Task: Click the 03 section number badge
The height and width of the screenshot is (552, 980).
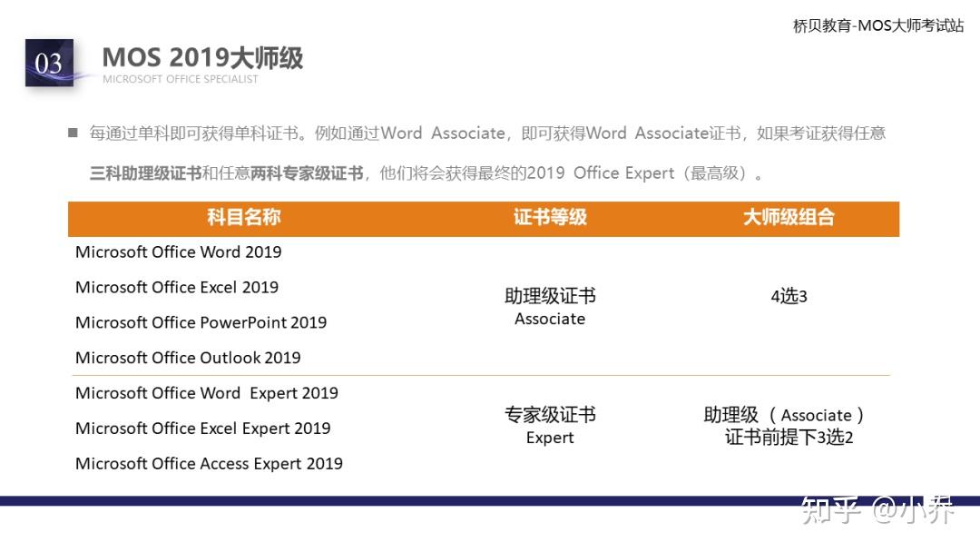Action: [x=52, y=64]
